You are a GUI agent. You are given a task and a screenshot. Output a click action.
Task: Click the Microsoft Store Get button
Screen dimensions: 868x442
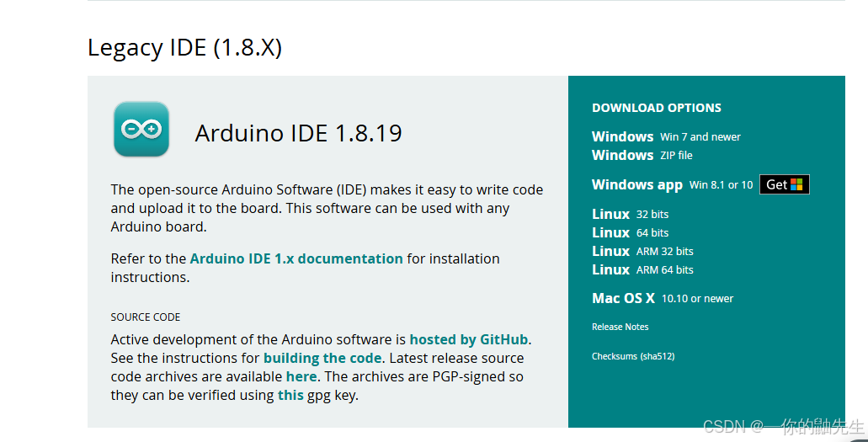(785, 184)
